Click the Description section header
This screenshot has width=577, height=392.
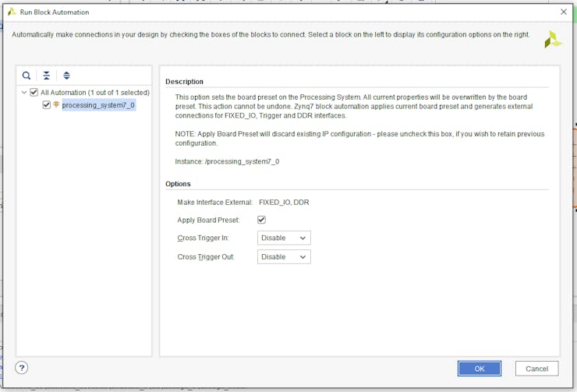coord(184,82)
